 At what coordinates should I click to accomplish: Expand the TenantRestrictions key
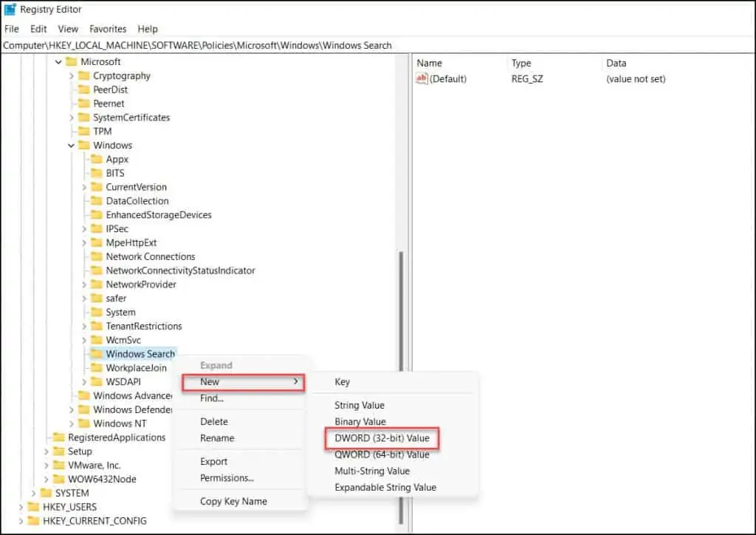(84, 327)
